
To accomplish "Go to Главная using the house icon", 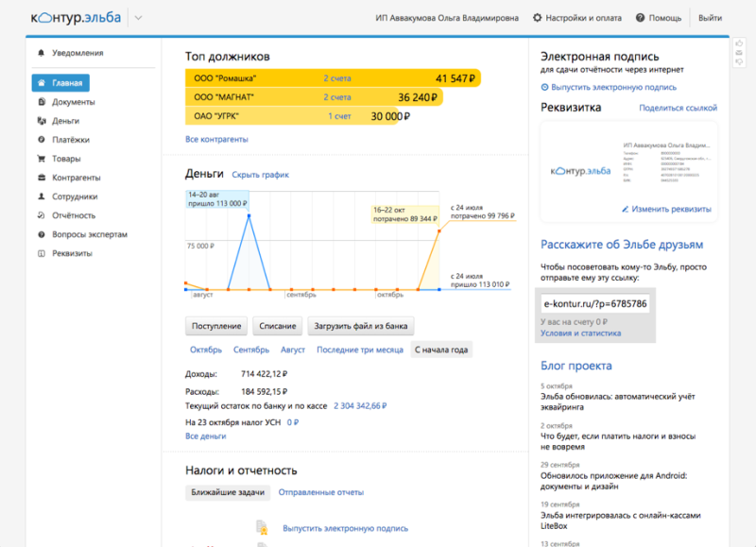I will 42,83.
